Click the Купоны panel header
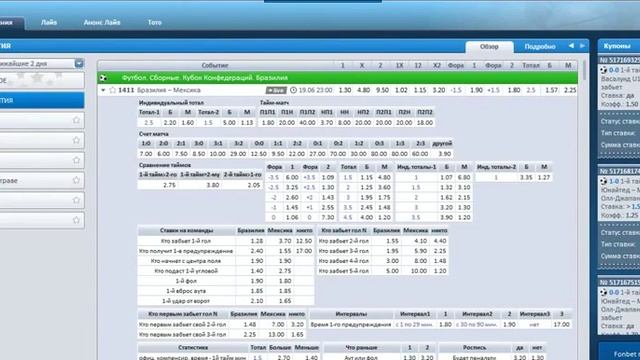This screenshot has height=360, width=640. pyautogui.click(x=619, y=46)
